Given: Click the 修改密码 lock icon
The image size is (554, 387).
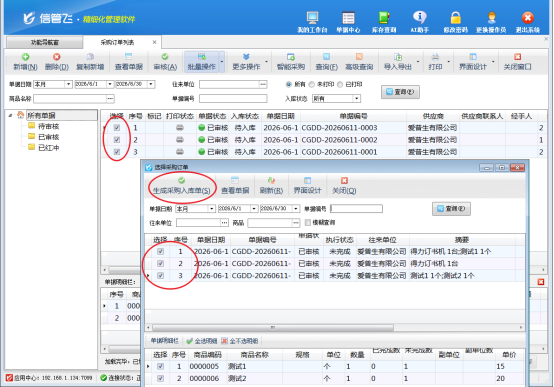Looking at the screenshot, I should [455, 22].
